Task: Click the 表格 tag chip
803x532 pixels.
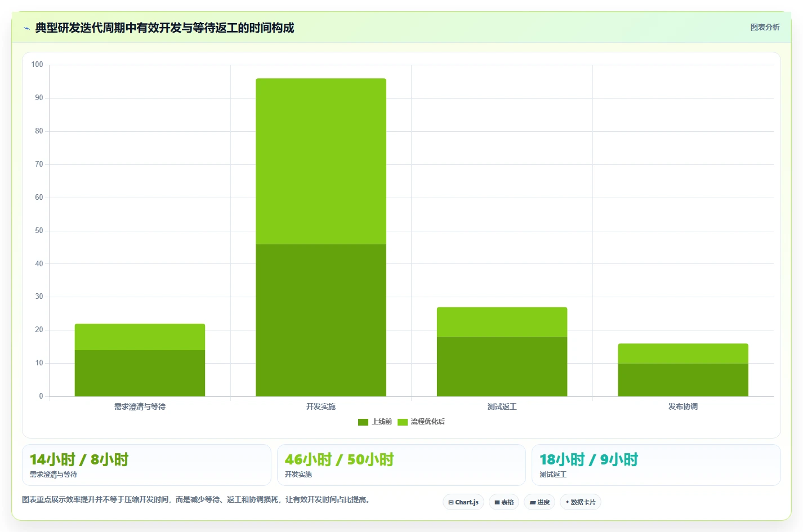Action: click(x=504, y=502)
